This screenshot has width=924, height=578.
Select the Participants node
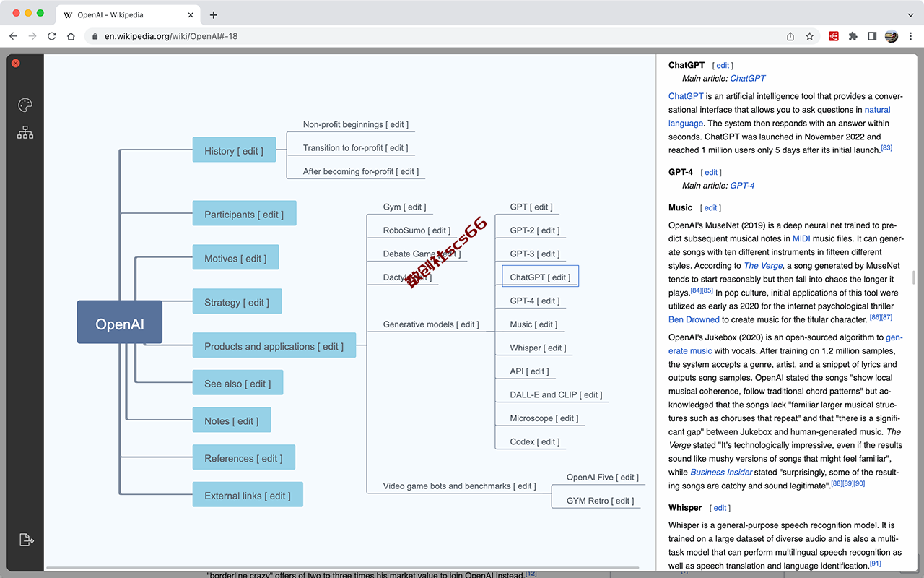[x=244, y=214]
